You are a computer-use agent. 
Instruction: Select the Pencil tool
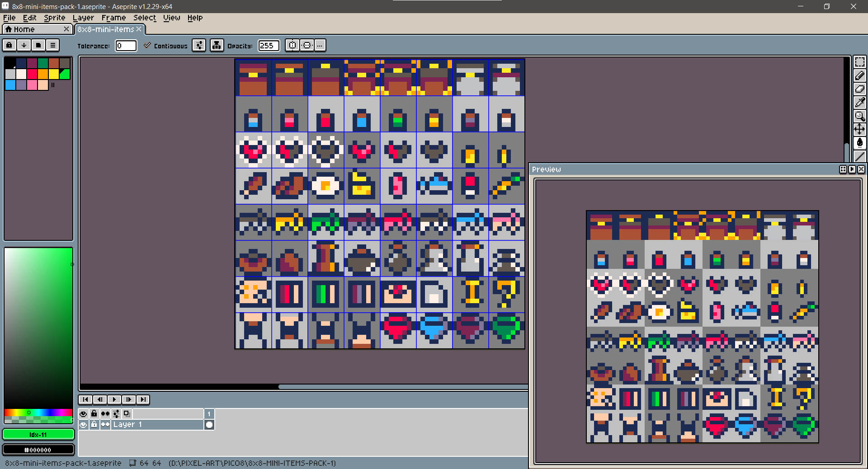[x=860, y=76]
